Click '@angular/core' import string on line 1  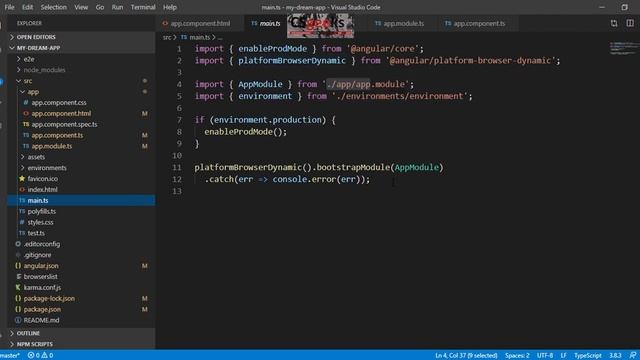[x=382, y=49]
